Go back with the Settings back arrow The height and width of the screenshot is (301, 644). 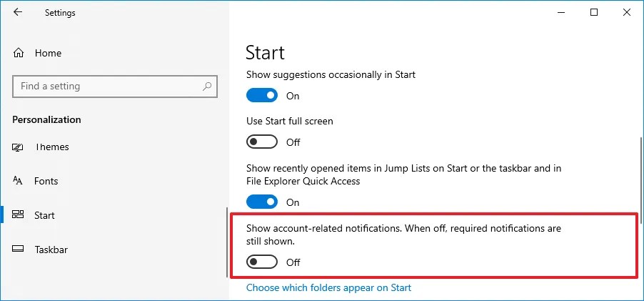tap(18, 12)
